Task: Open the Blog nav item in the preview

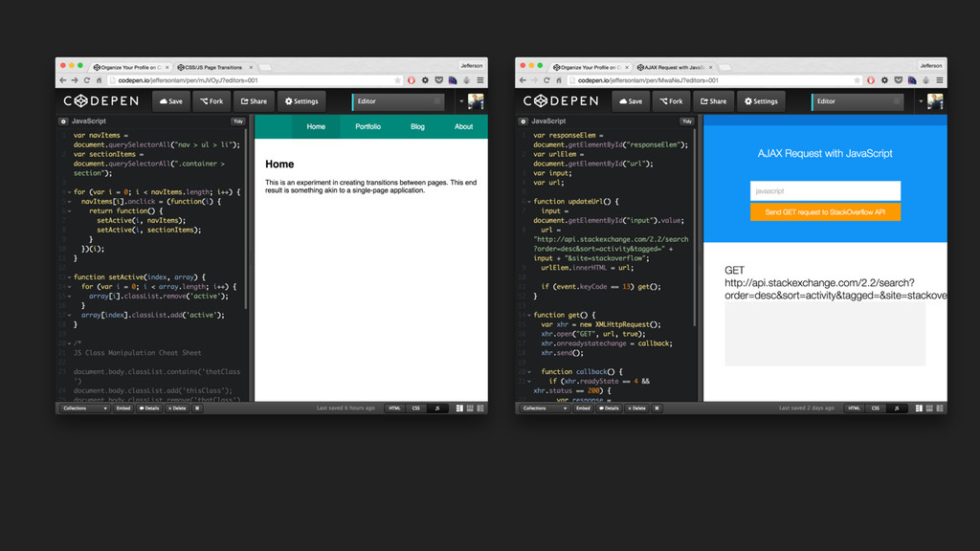Action: coord(417,127)
